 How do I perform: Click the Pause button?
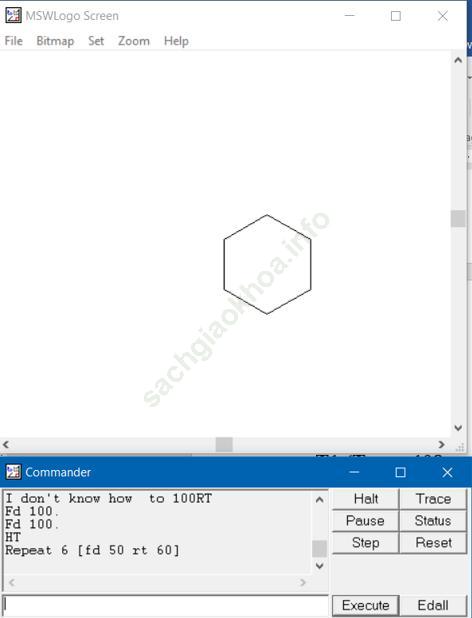click(366, 521)
